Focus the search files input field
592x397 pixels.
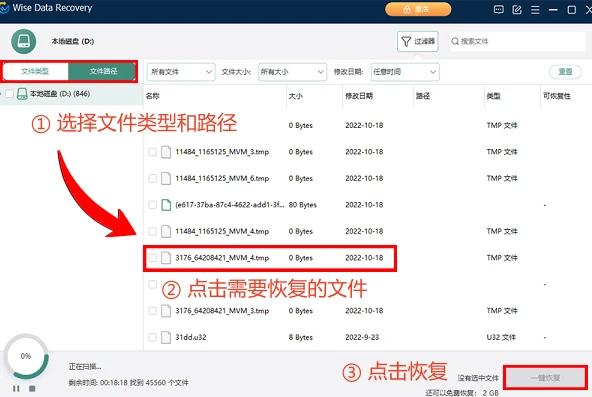pos(518,41)
